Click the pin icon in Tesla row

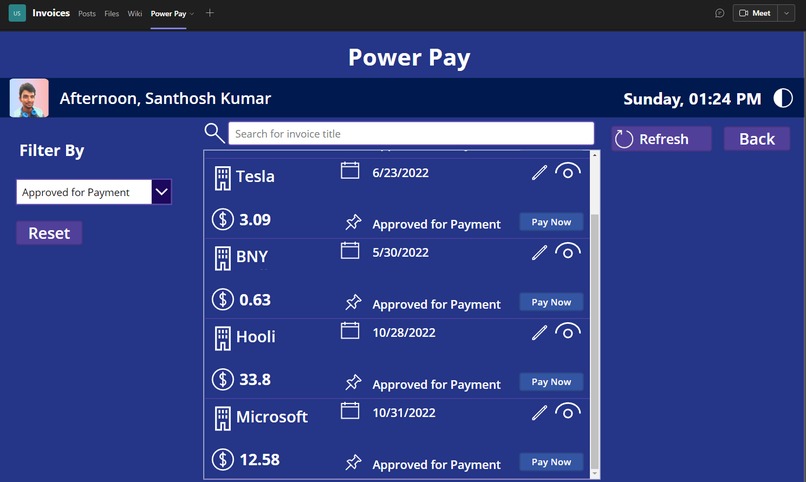pyautogui.click(x=353, y=223)
